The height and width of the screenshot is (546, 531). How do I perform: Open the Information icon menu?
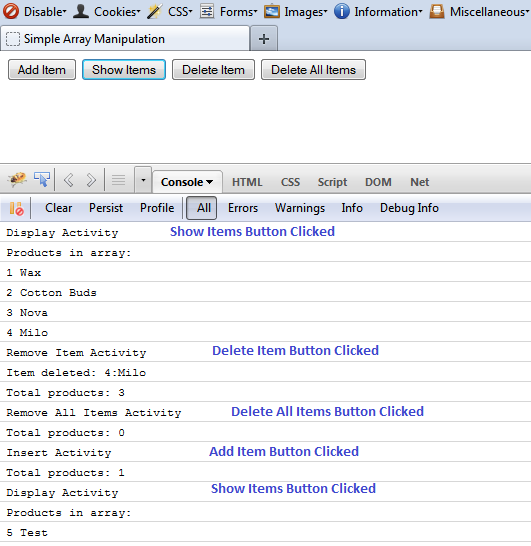point(342,11)
